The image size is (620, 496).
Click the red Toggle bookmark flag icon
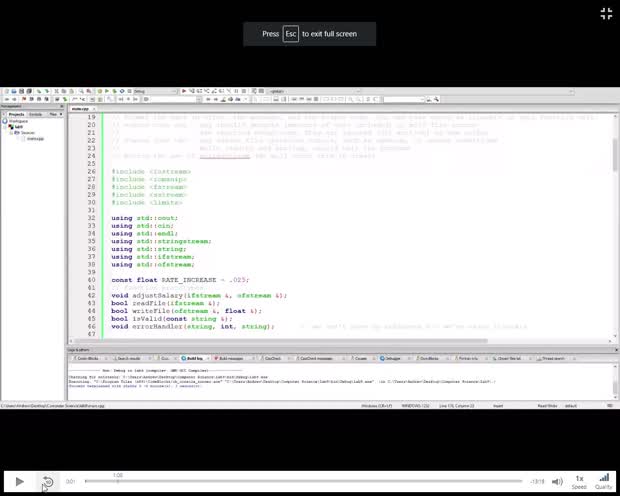coord(24,99)
